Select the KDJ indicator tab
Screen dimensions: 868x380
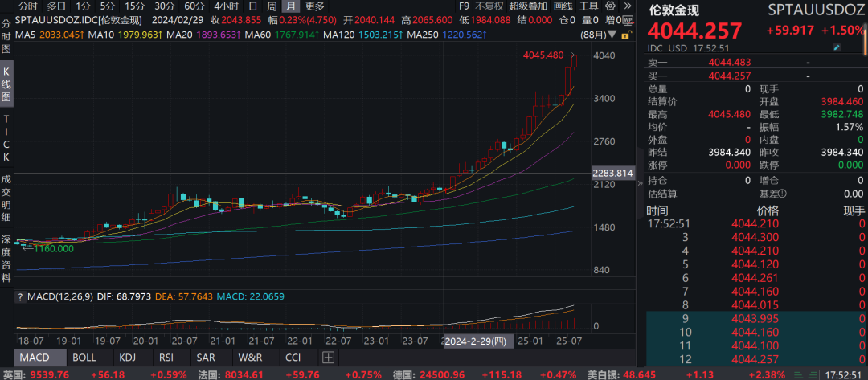tap(128, 357)
